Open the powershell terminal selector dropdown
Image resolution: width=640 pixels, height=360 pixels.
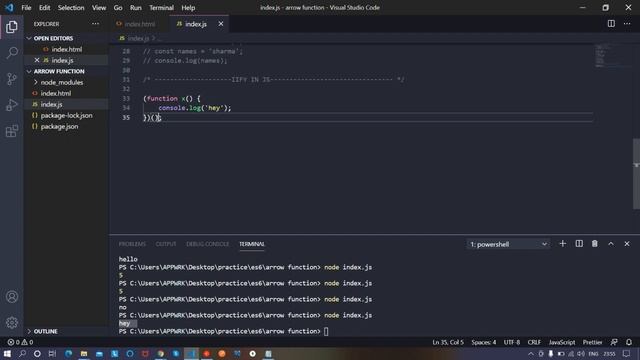pos(508,244)
